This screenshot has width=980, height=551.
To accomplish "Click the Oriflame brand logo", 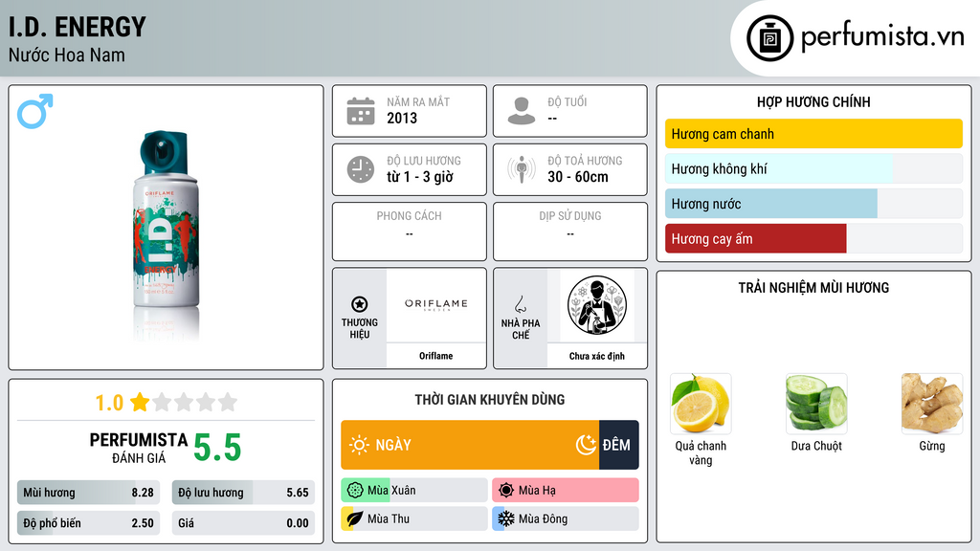I will pos(435,304).
